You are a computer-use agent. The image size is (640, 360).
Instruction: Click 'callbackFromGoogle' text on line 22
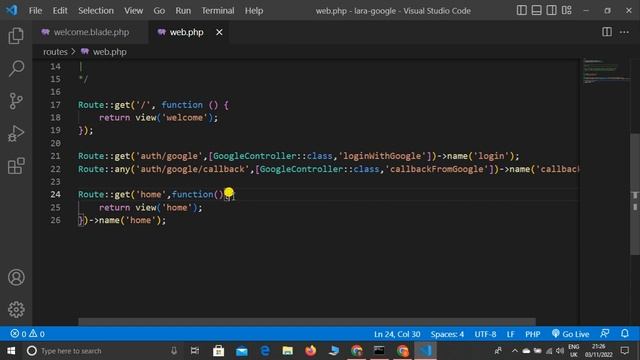(437, 169)
